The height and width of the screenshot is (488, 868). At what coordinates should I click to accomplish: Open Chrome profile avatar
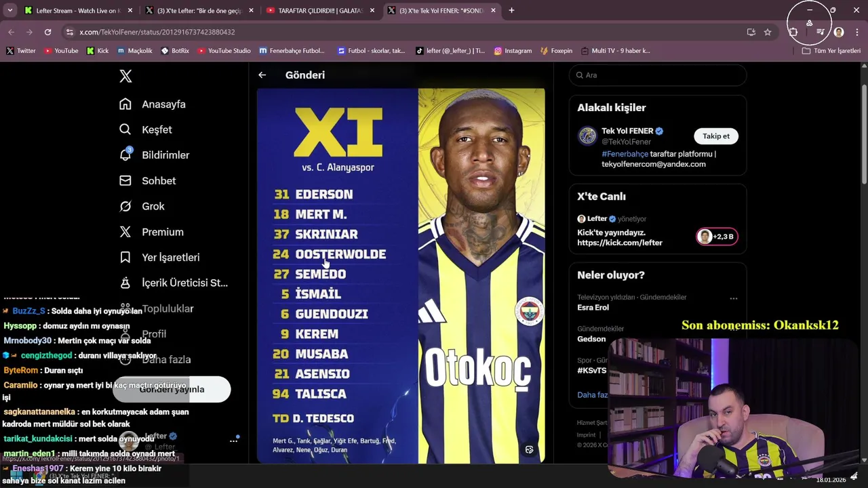(839, 32)
